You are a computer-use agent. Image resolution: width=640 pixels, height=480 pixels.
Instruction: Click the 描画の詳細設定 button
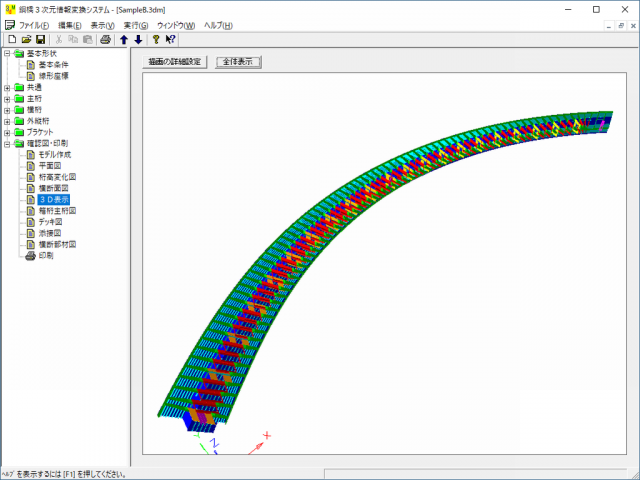click(176, 61)
